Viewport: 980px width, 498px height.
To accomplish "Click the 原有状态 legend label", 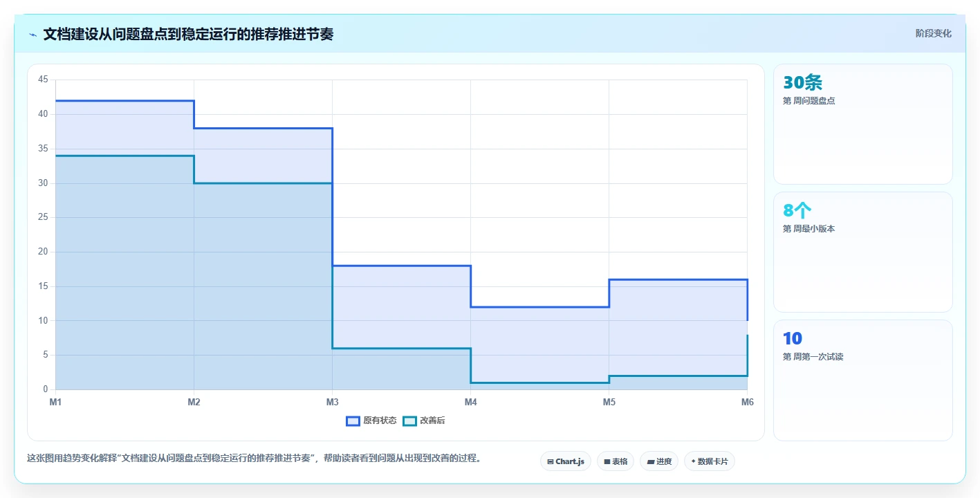I will (380, 421).
